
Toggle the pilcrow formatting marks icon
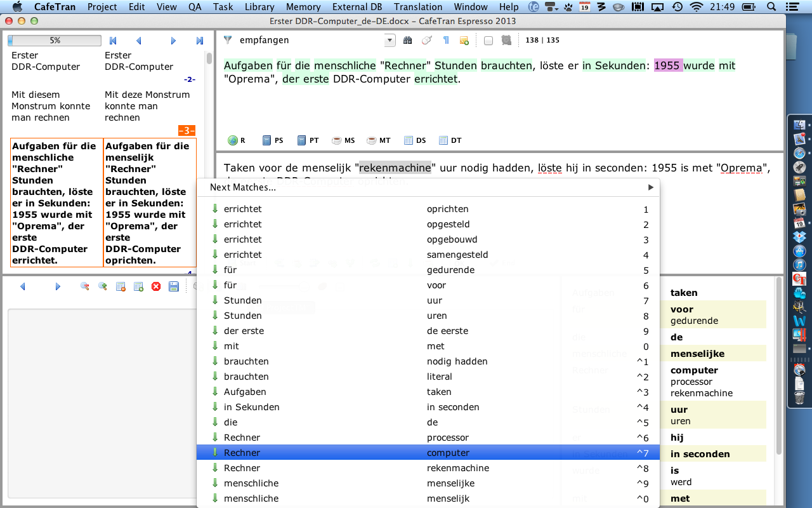tap(446, 41)
